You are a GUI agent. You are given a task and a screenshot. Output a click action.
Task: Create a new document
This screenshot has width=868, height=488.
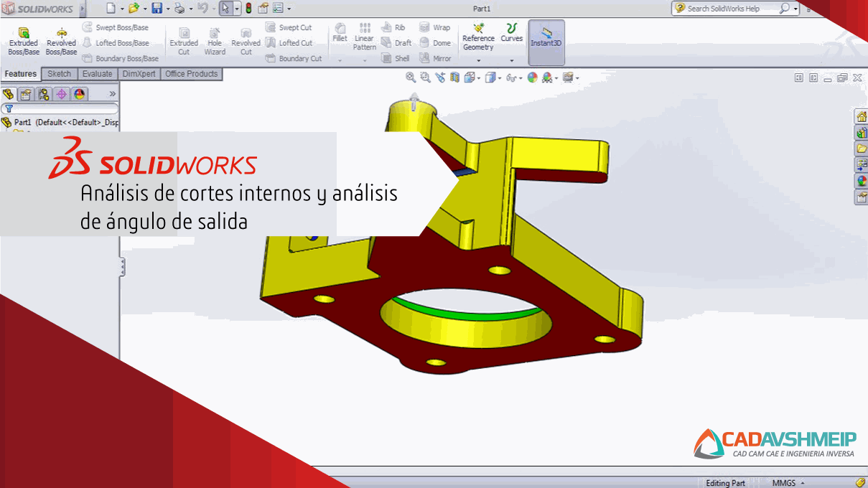tap(111, 9)
